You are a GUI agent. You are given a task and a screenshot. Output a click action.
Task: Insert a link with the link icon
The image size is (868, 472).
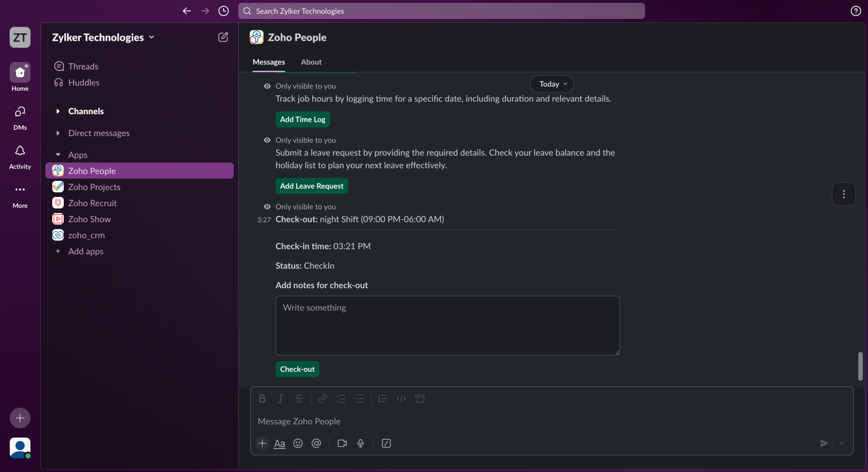[x=323, y=399]
